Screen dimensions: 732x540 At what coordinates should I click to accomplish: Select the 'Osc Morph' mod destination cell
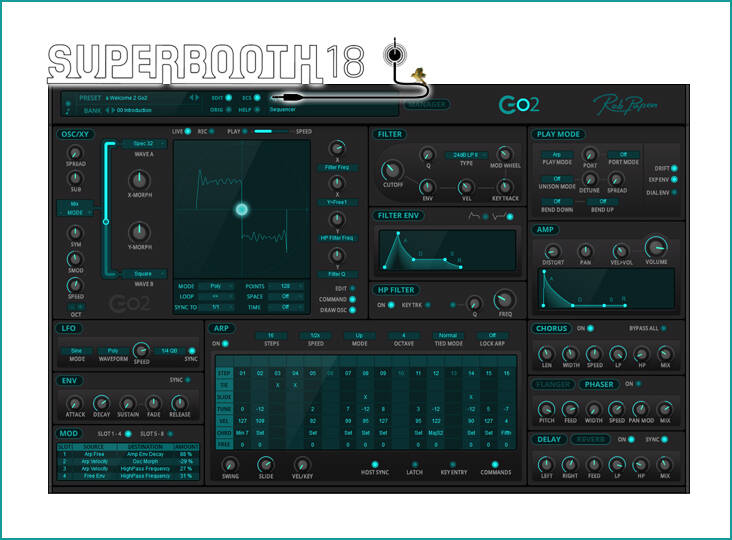pos(145,461)
